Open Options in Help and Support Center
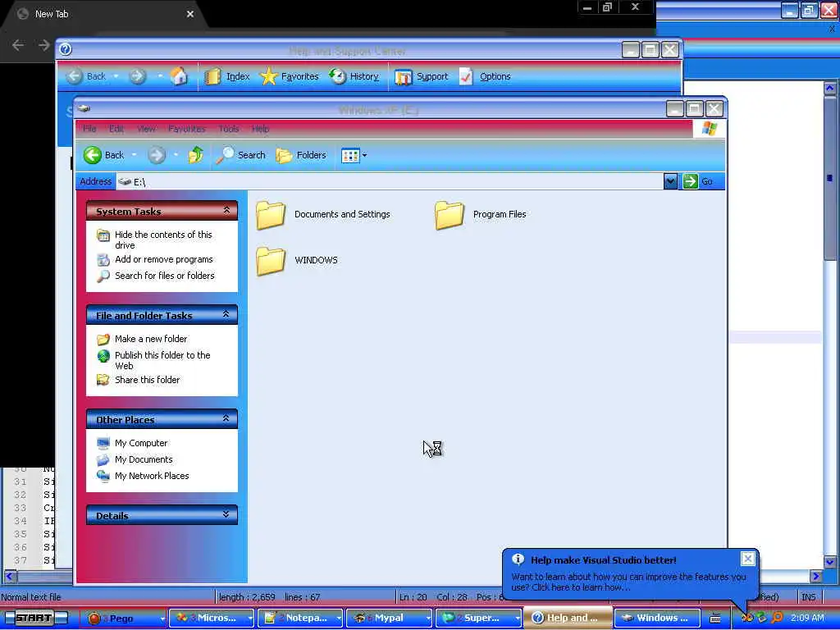This screenshot has width=840, height=630. coord(485,76)
